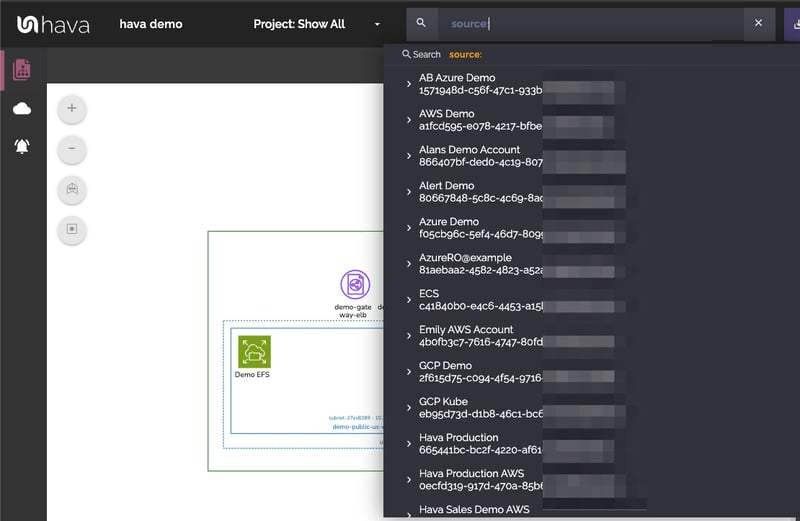
Task: Click the search magnifier icon
Action: click(x=421, y=23)
